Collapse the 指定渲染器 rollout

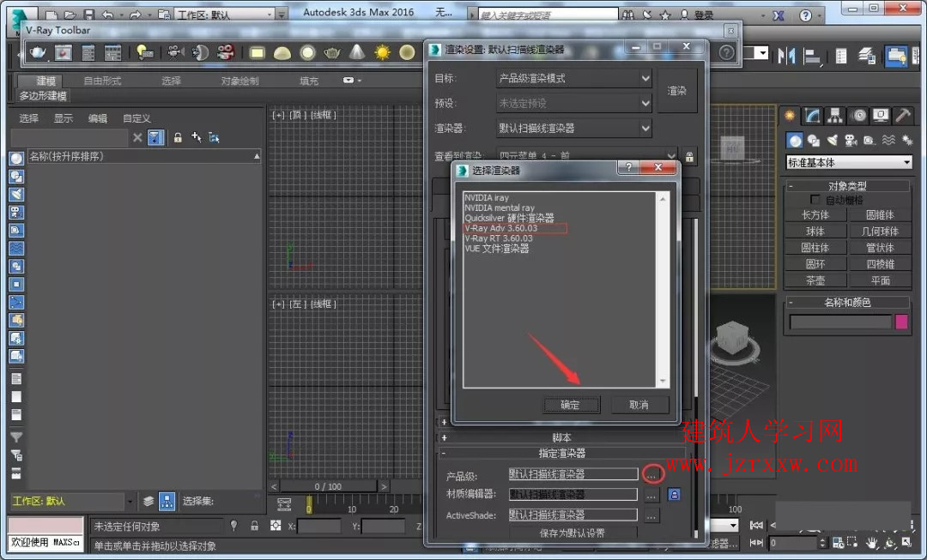coord(561,453)
